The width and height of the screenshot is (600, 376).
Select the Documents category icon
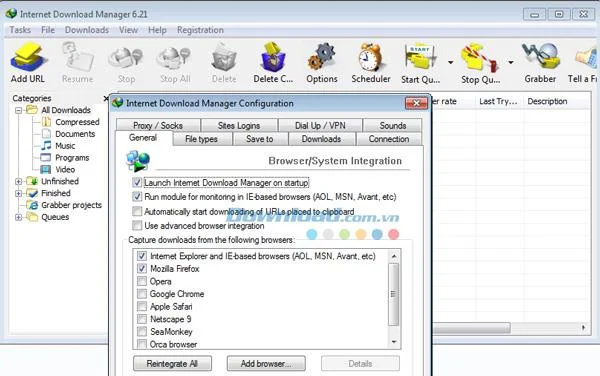pos(46,133)
